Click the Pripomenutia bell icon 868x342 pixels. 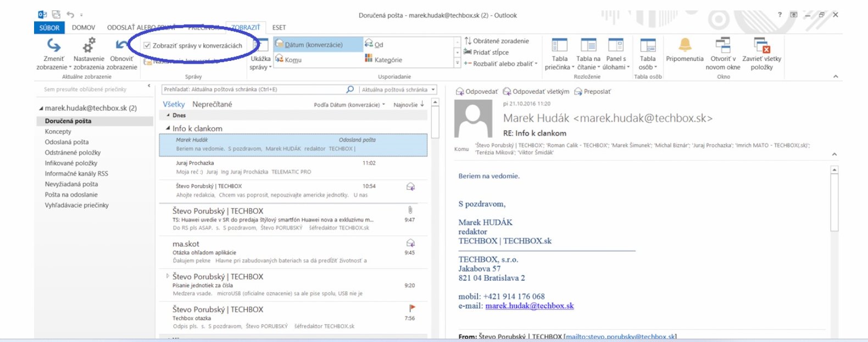(685, 46)
